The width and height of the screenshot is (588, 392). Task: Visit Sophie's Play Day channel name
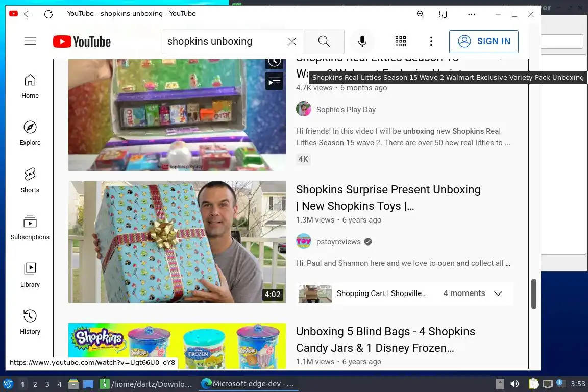point(346,110)
